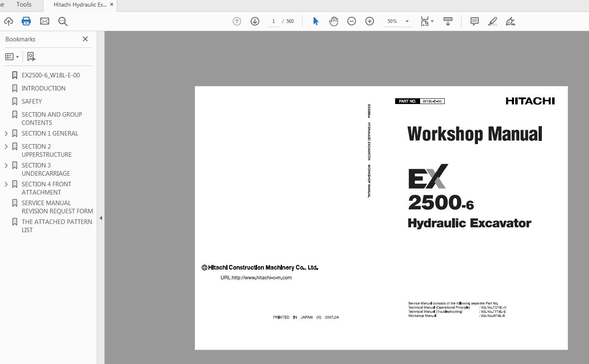Expand SECTION 1 GENERAL bookmark
589x364 pixels.
coord(6,133)
